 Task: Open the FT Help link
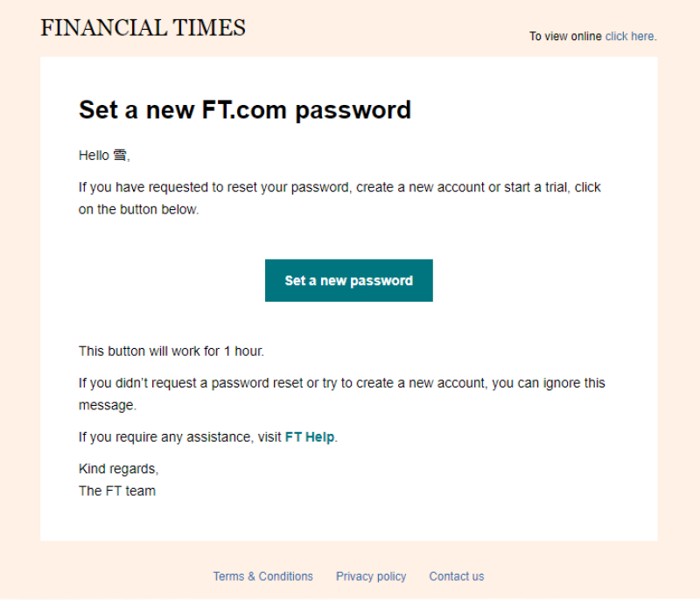310,436
